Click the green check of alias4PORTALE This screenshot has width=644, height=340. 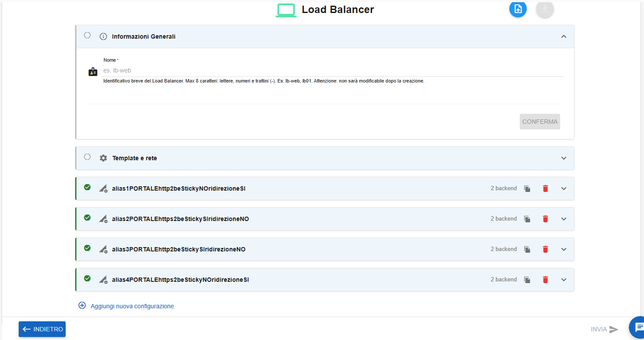(x=87, y=278)
